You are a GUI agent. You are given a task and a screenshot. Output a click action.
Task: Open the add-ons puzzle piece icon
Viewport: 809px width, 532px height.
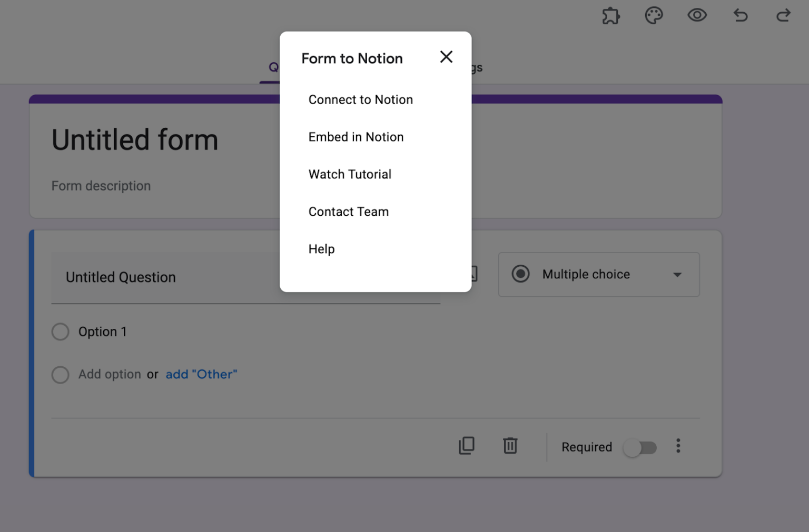(x=610, y=16)
